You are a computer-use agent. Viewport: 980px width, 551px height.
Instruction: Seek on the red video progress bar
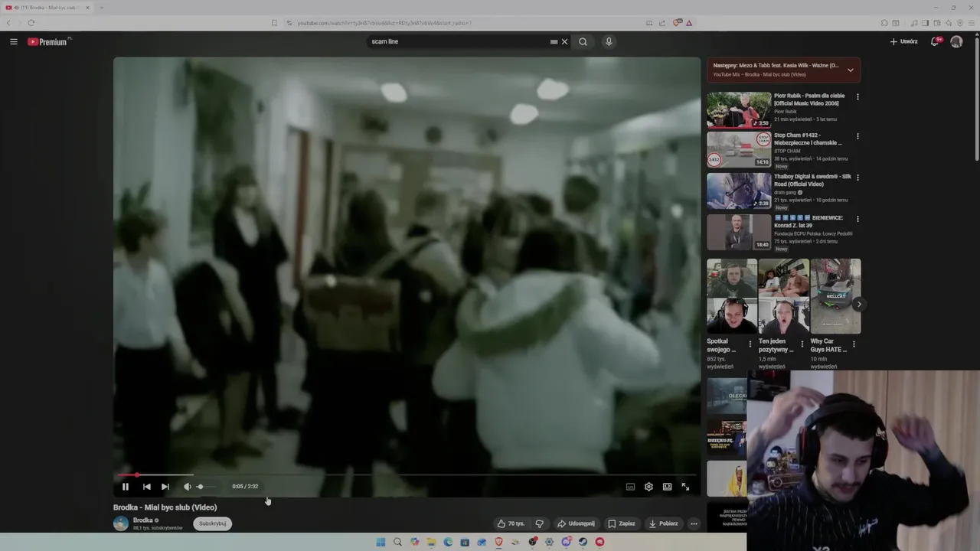coord(407,475)
